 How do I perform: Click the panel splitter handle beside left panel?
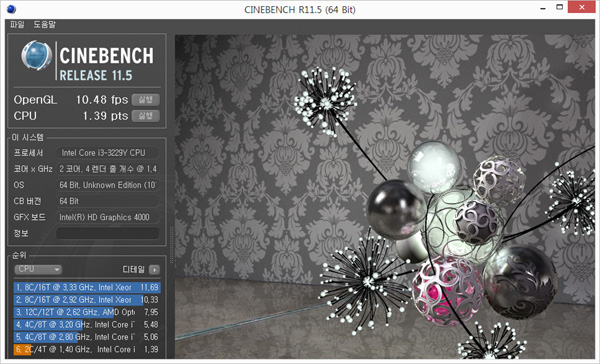coord(171,245)
